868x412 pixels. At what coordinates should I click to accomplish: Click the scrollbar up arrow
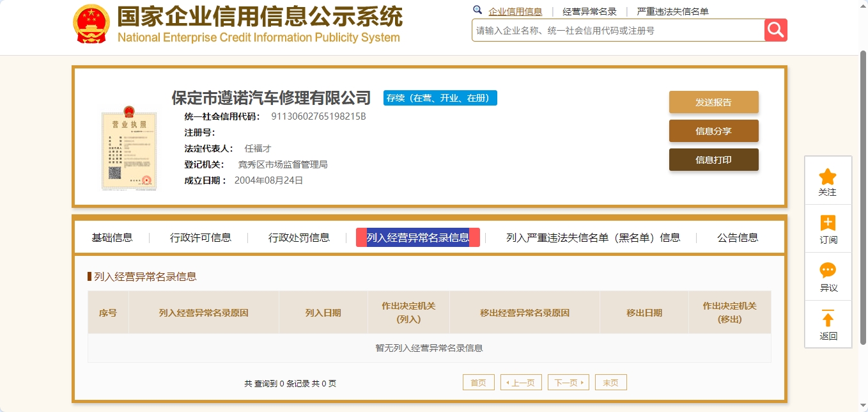(863, 4)
